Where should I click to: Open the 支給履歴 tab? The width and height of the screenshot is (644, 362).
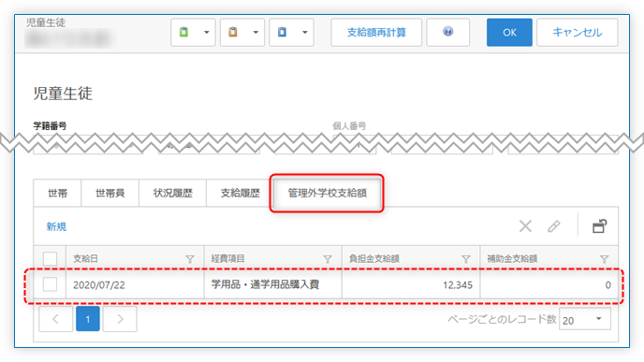(x=240, y=193)
